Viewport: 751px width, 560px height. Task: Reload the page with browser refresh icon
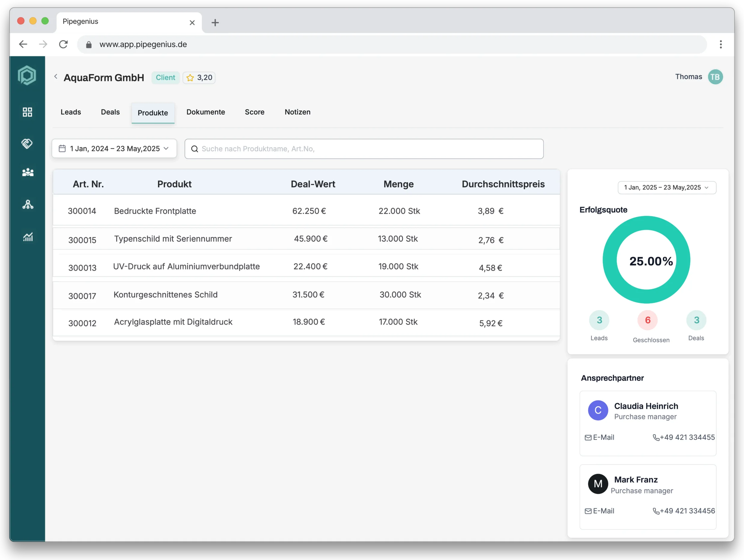pos(63,44)
